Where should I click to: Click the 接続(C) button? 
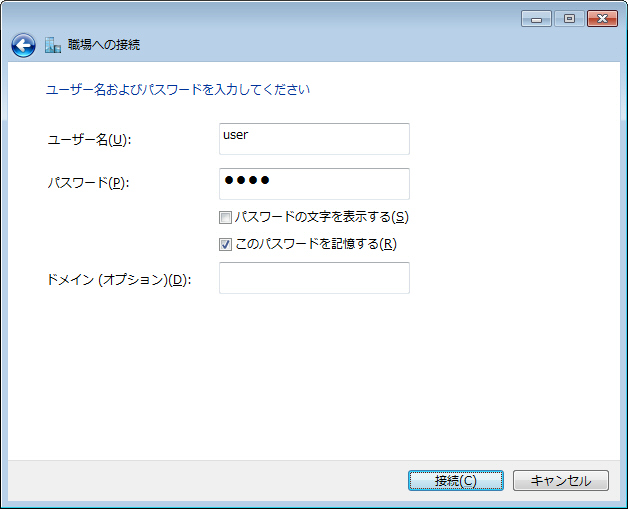(456, 481)
